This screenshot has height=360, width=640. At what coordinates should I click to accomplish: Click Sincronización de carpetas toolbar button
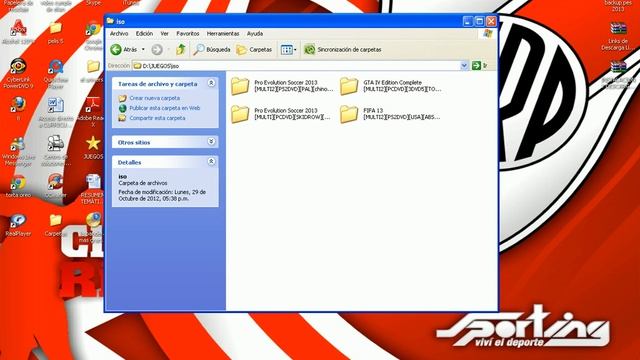coord(343,49)
